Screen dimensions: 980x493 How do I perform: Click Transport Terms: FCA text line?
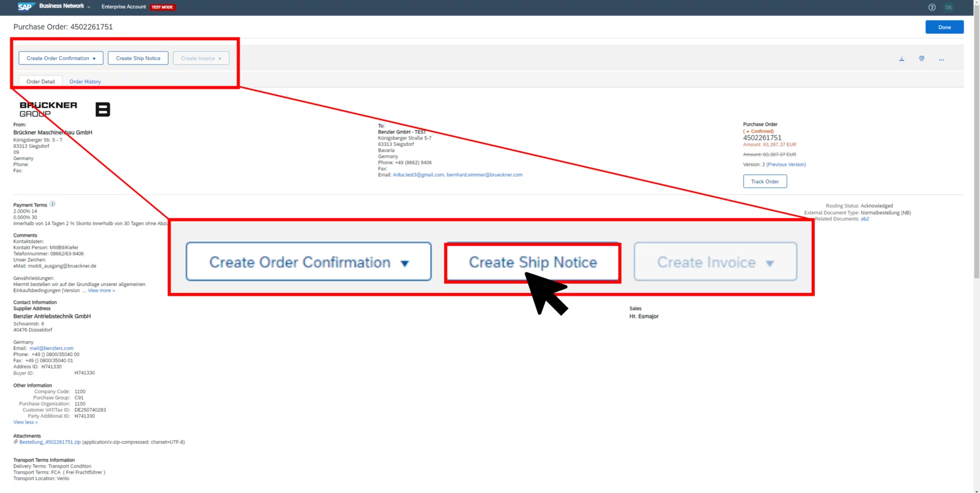pos(59,472)
